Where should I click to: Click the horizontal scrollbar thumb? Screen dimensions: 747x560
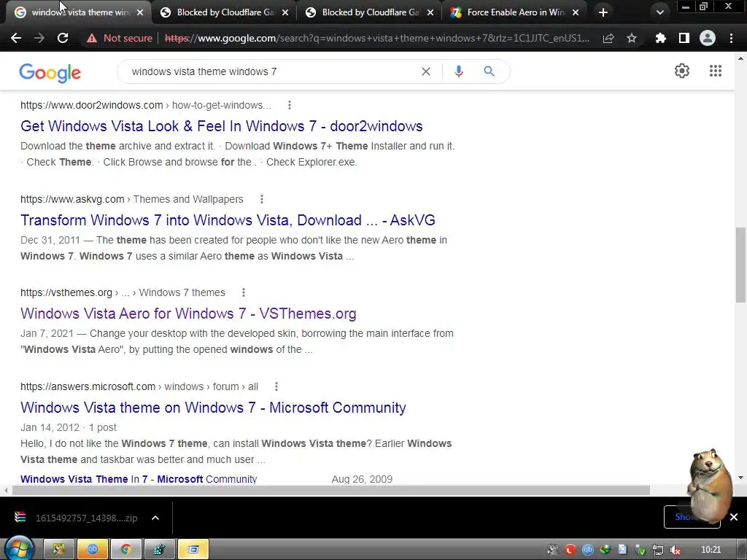[331, 491]
